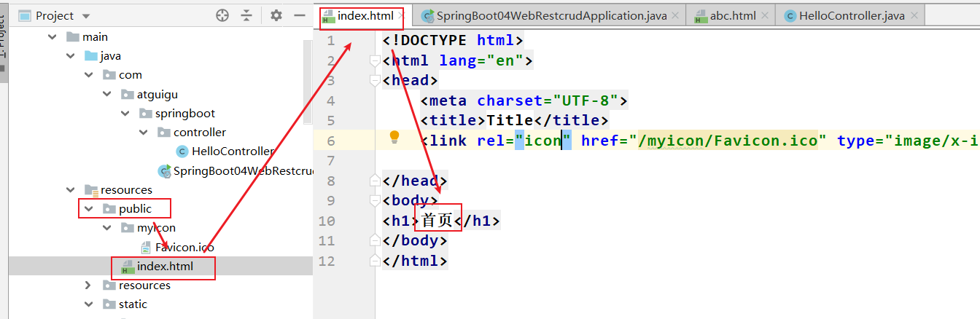Click the closing </html> tag on line 12
This screenshot has height=319, width=980.
tap(415, 261)
